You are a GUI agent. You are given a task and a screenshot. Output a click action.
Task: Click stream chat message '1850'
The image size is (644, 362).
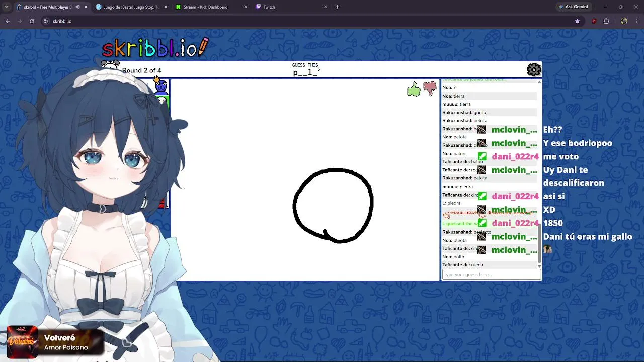[x=553, y=223]
